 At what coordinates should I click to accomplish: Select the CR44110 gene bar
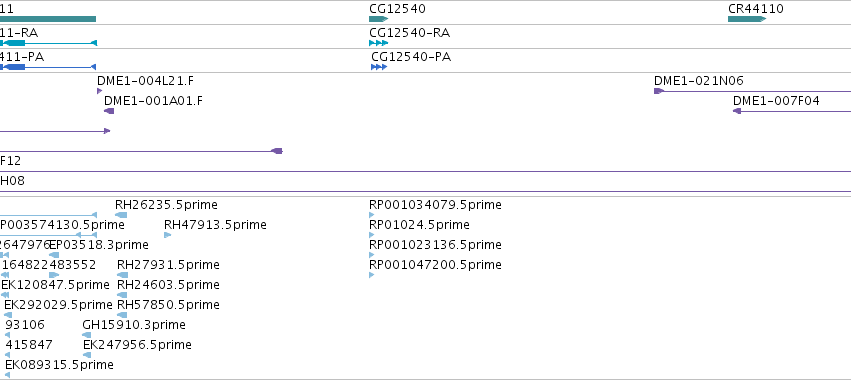click(747, 19)
